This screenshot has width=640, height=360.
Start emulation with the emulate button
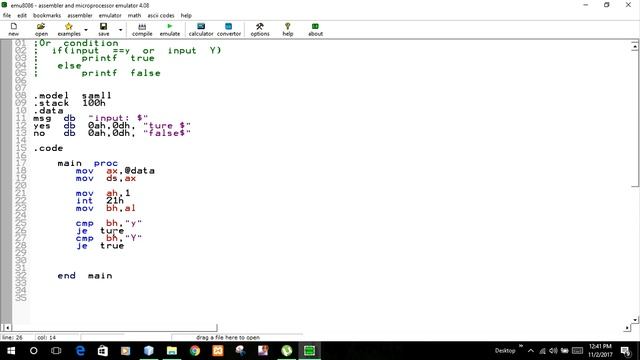coord(170,29)
